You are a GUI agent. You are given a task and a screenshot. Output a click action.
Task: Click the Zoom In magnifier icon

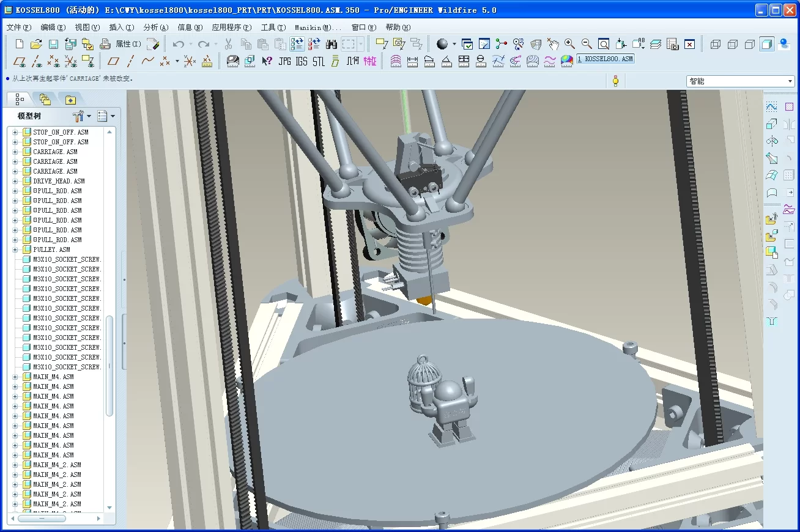coord(569,44)
